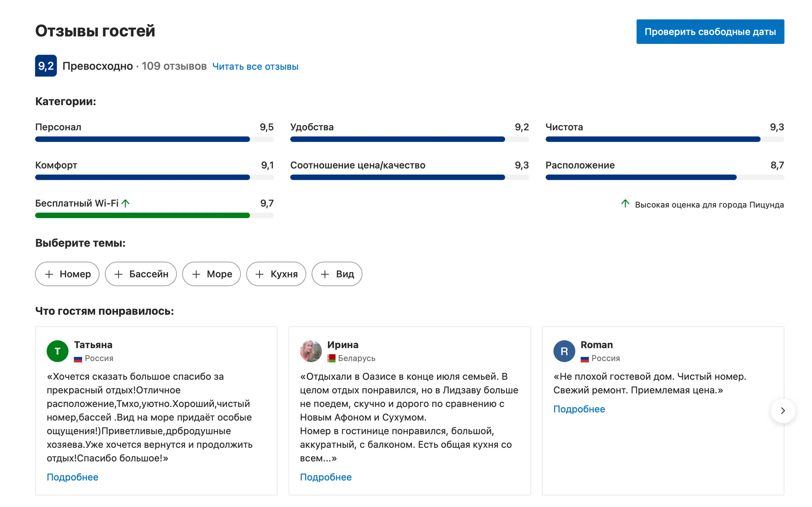The height and width of the screenshot is (507, 812).
Task: Click the 9,2 review score badge
Action: click(x=46, y=66)
